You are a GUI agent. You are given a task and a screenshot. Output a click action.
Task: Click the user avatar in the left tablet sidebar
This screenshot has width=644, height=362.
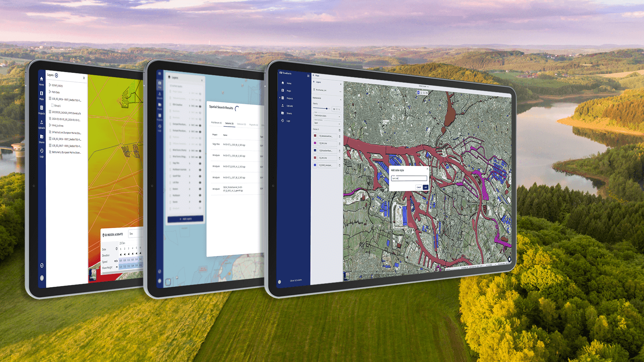[42, 278]
